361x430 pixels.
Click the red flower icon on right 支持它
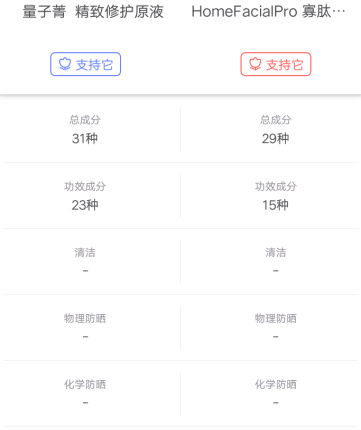coord(255,64)
